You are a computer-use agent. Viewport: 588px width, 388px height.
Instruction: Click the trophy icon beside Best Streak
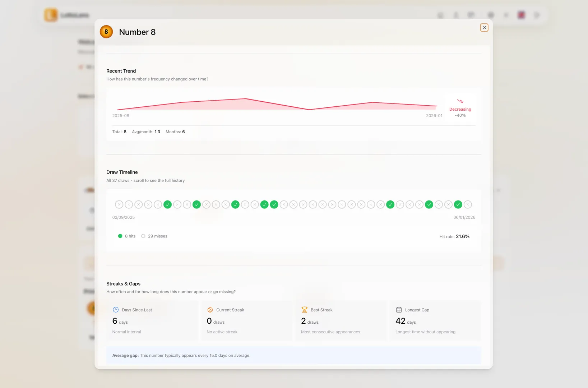pyautogui.click(x=305, y=310)
